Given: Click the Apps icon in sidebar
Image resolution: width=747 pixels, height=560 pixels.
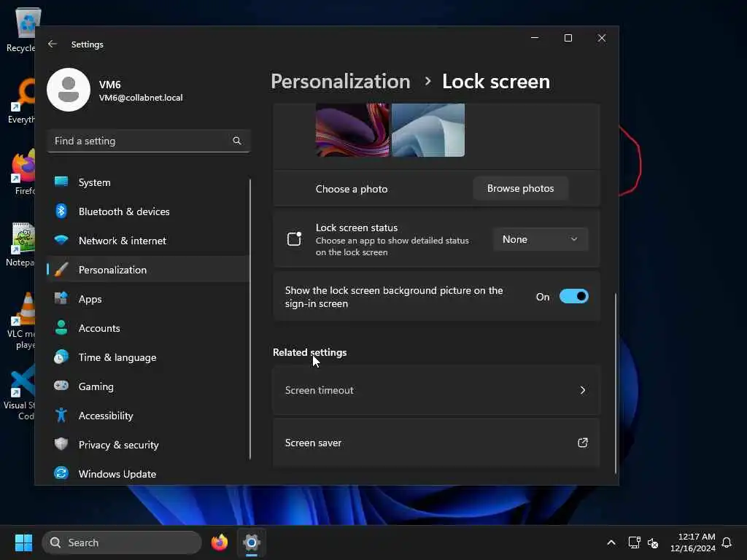Looking at the screenshot, I should coord(61,298).
